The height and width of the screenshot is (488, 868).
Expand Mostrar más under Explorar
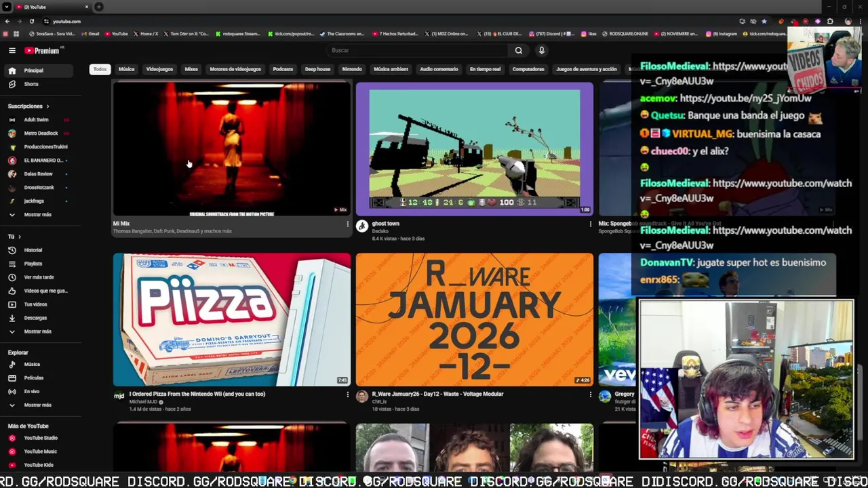pos(41,405)
